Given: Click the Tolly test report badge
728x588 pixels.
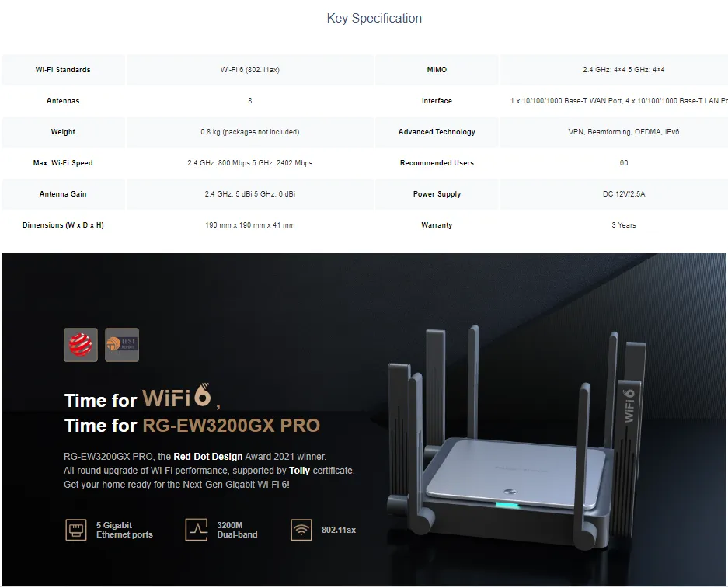Looking at the screenshot, I should pos(122,345).
